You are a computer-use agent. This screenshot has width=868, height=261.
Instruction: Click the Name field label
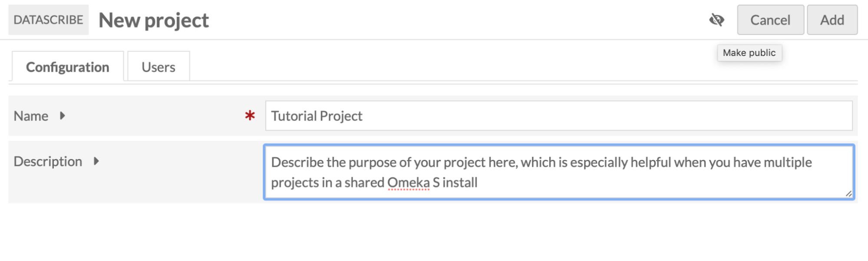[x=31, y=116]
